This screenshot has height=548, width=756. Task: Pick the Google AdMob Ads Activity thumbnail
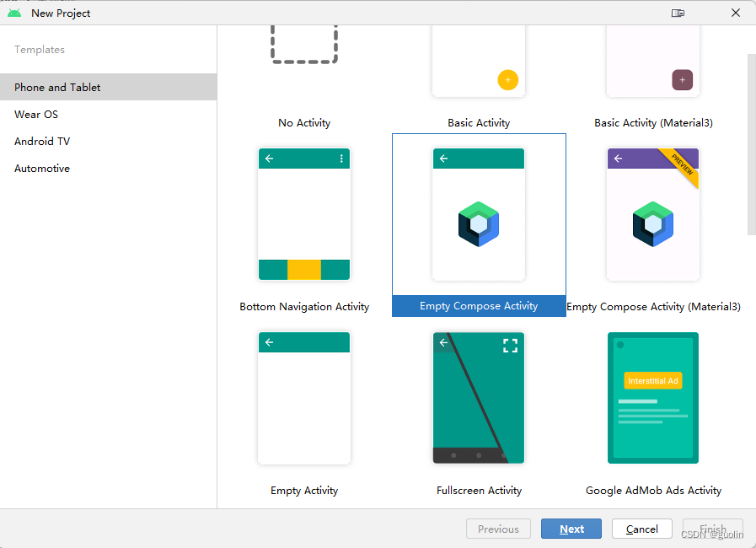click(653, 398)
